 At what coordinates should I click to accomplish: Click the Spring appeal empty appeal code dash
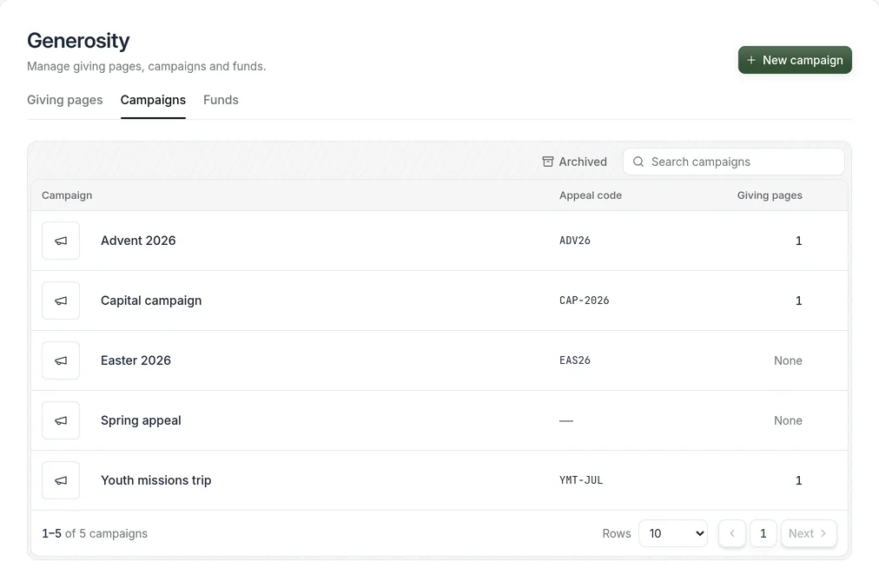[x=566, y=420]
